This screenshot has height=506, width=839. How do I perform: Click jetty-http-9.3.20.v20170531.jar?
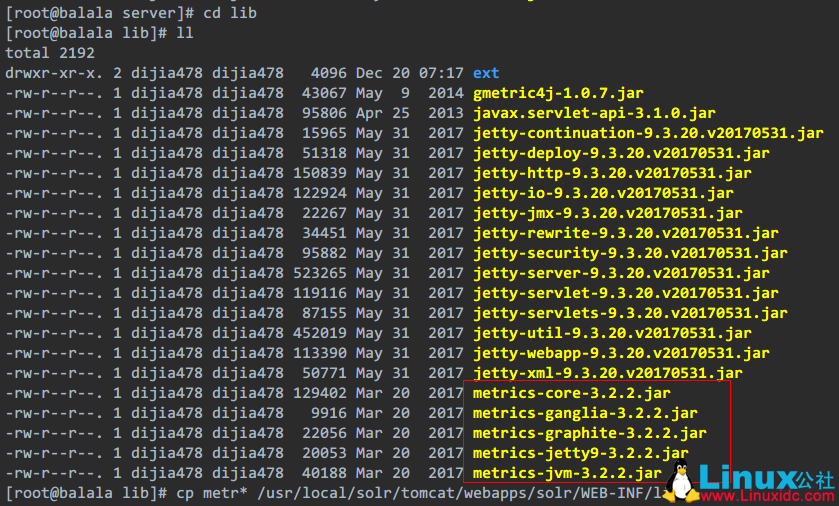pos(612,173)
